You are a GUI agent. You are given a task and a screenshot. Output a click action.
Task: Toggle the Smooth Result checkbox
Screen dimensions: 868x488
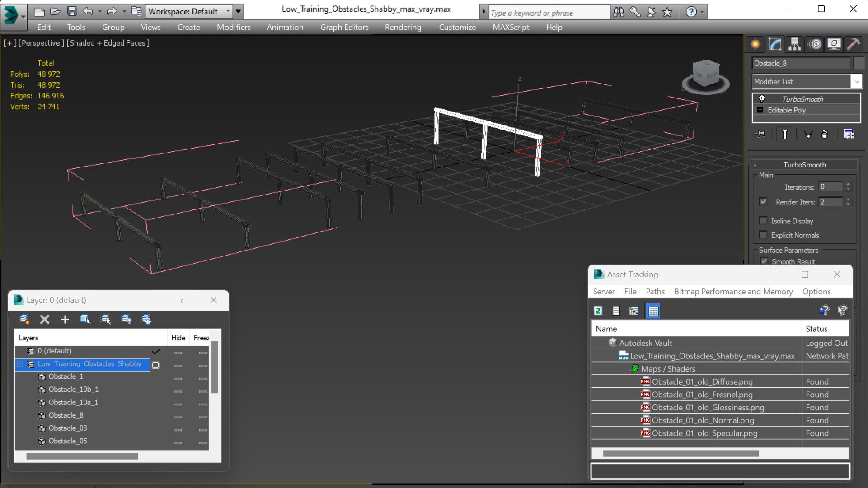click(764, 261)
